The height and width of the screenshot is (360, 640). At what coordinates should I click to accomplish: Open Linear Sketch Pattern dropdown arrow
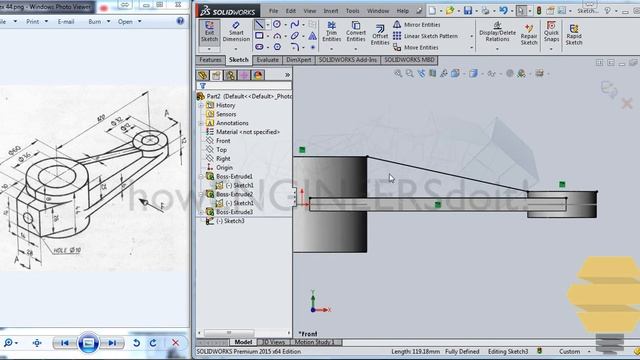471,36
